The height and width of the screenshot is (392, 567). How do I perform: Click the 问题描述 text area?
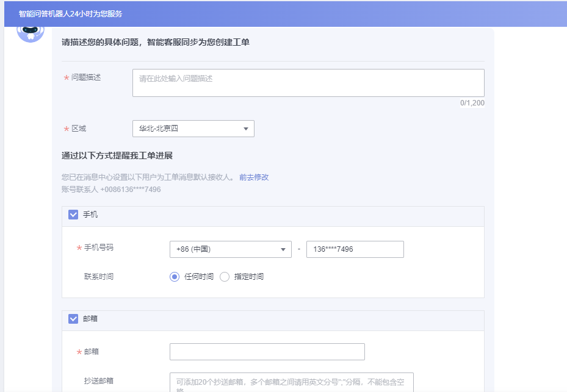(308, 83)
